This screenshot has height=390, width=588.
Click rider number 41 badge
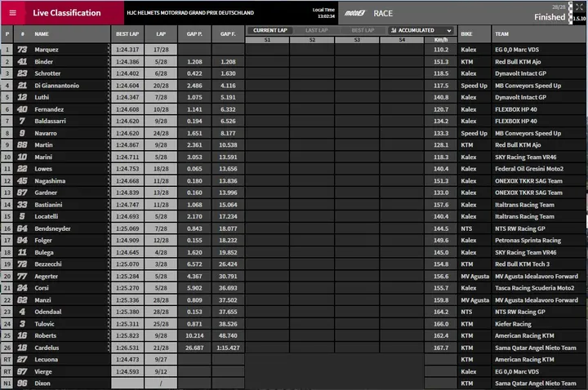(x=22, y=62)
